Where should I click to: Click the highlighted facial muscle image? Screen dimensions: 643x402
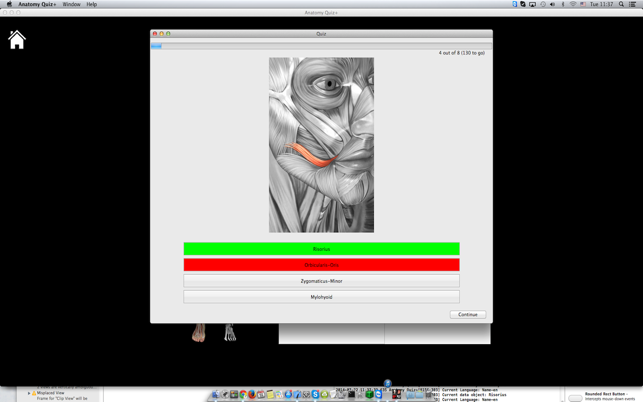click(x=322, y=145)
